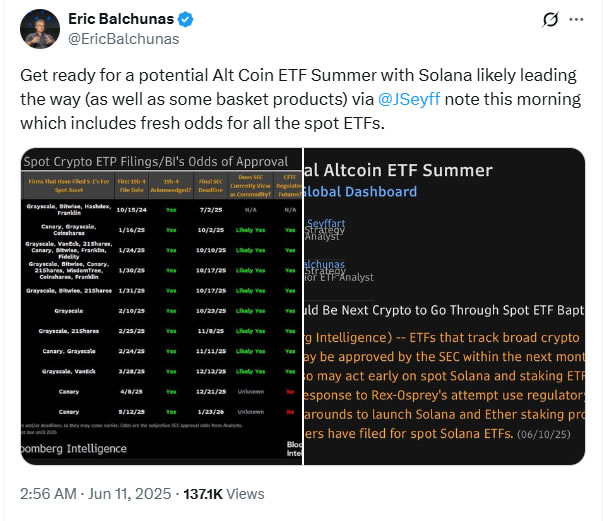Click the Eric Balchunas display name
The height and width of the screenshot is (521, 603).
120,20
